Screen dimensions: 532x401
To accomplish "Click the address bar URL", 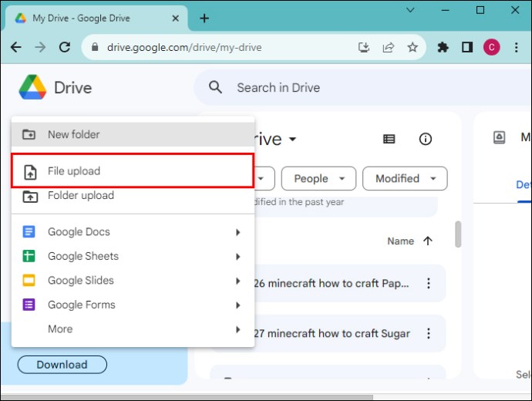I will click(x=184, y=47).
